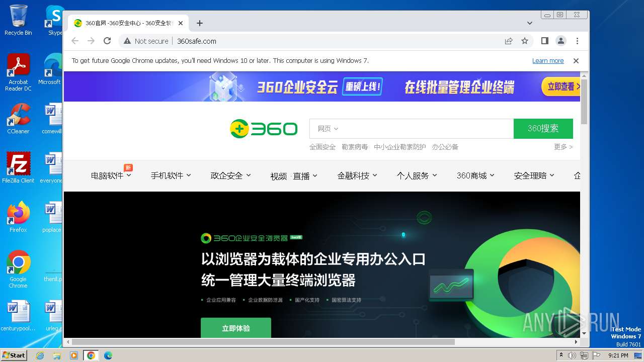This screenshot has width=644, height=362.
Task: Expand the 360商城 menu
Action: [475, 175]
